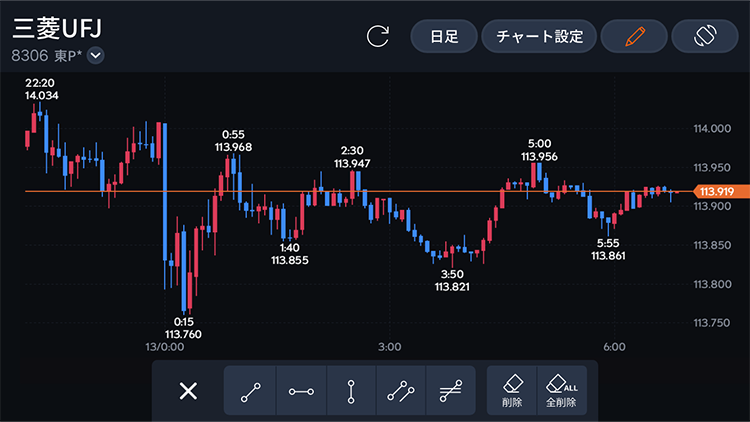This screenshot has width=750, height=422.
Task: Select the horizontal line drawing tool
Action: [301, 391]
